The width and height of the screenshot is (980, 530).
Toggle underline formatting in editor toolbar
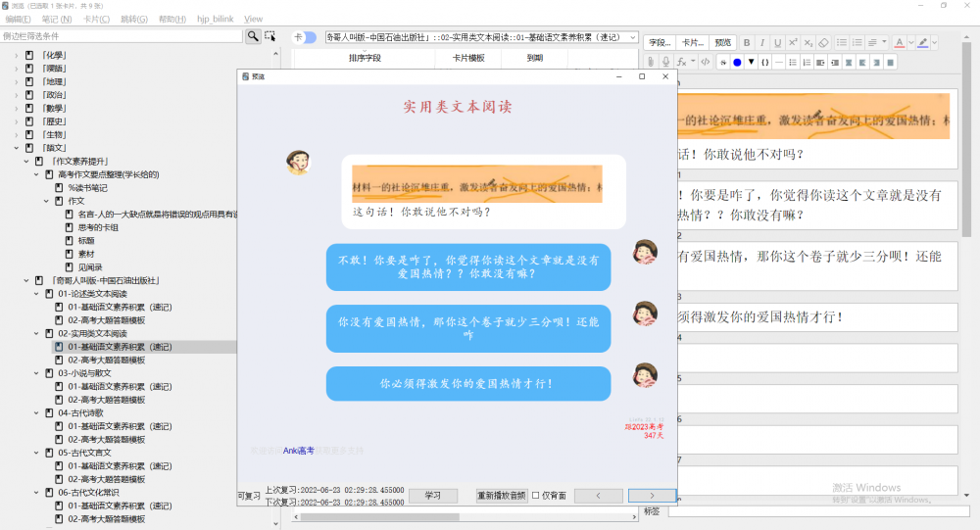tap(777, 42)
